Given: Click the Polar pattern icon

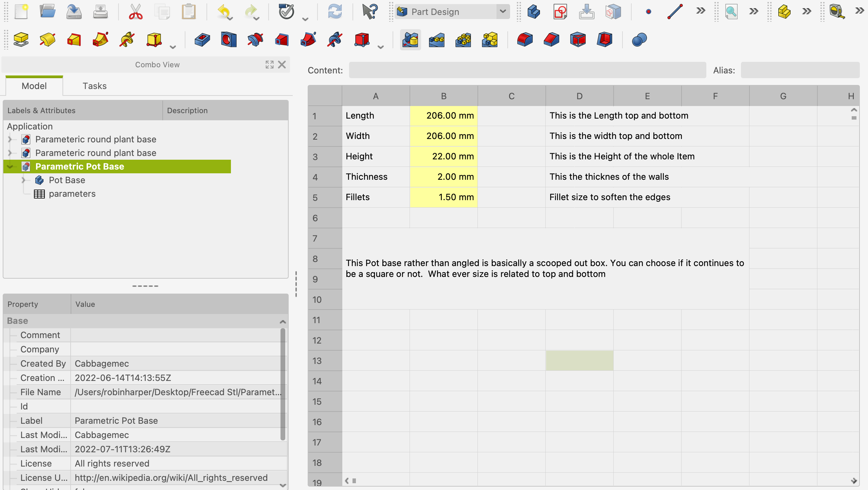Looking at the screenshot, I should tap(463, 40).
